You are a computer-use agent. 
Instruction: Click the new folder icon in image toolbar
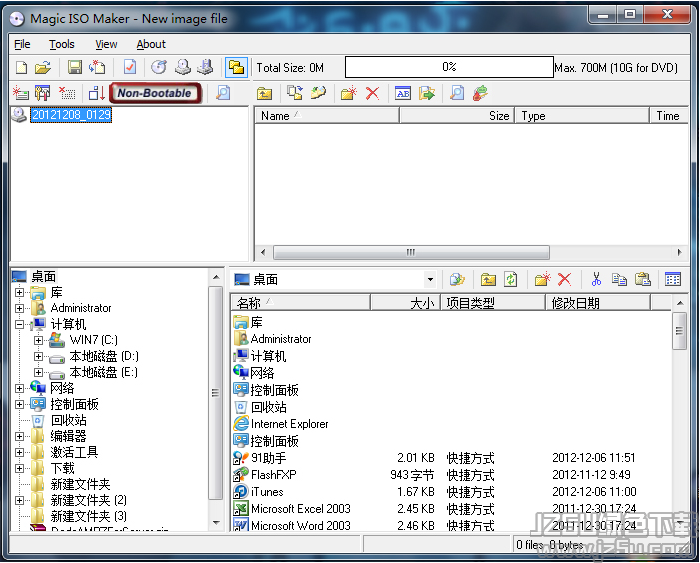348,93
